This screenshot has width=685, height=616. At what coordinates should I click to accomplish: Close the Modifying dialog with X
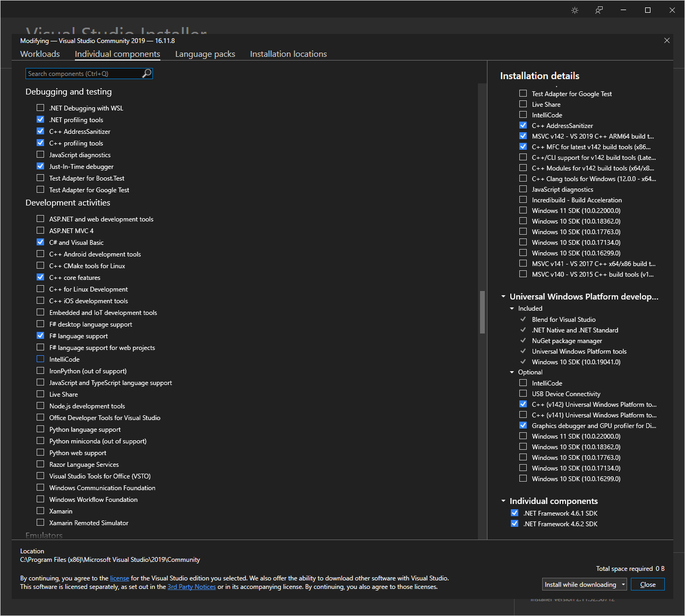pyautogui.click(x=667, y=40)
